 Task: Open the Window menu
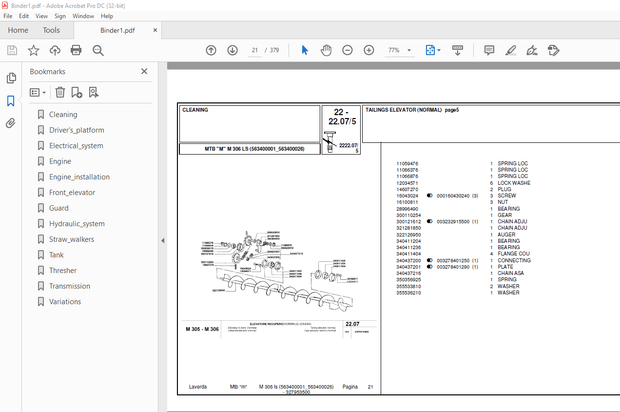[84, 16]
